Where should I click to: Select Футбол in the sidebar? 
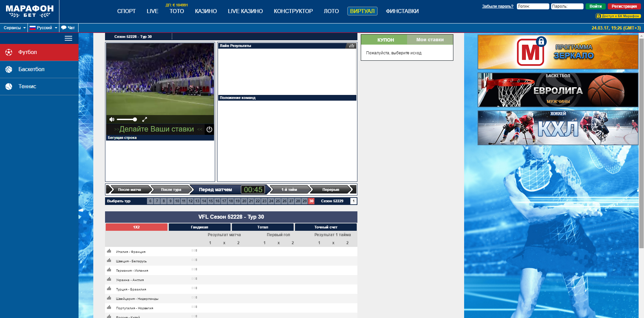39,52
